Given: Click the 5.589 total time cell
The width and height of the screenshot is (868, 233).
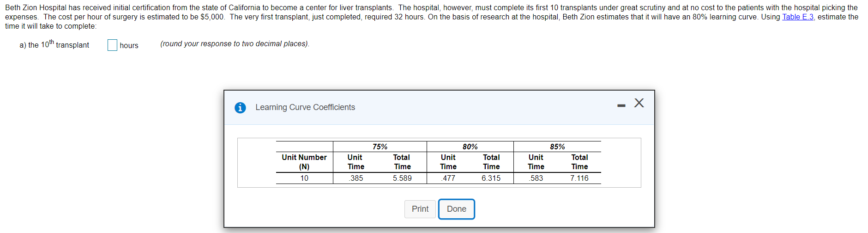Looking at the screenshot, I should (402, 178).
